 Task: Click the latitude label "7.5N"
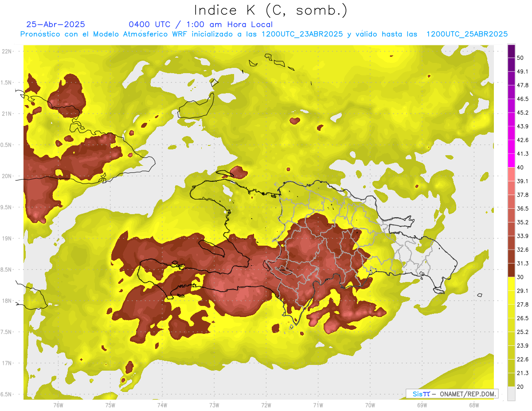pyautogui.click(x=6, y=332)
